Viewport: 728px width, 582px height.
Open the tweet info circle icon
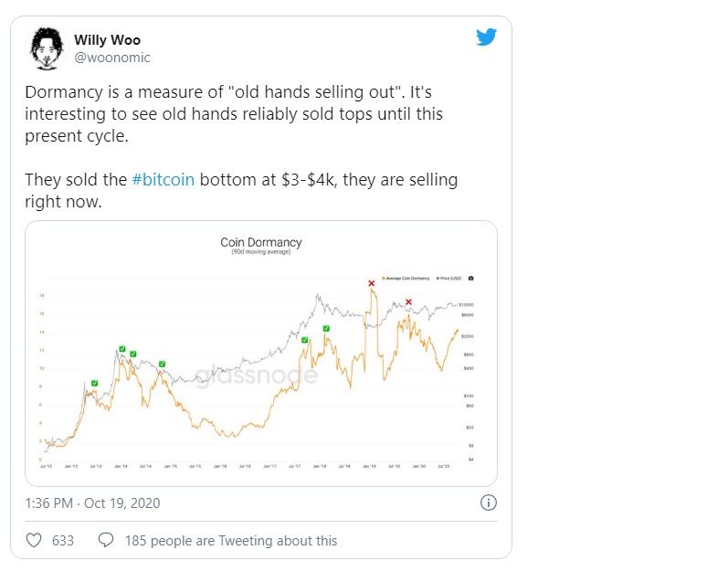click(488, 503)
